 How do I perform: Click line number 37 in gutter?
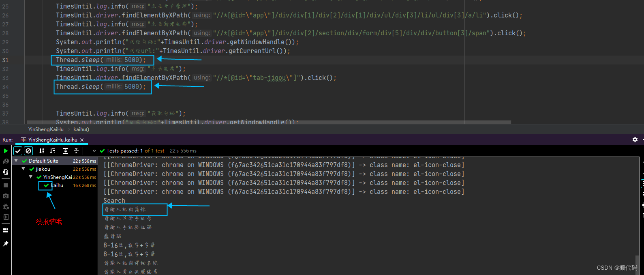[5, 114]
